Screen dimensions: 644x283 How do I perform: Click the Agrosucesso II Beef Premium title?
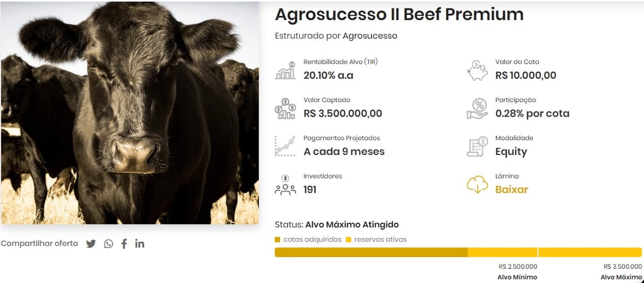tap(399, 14)
